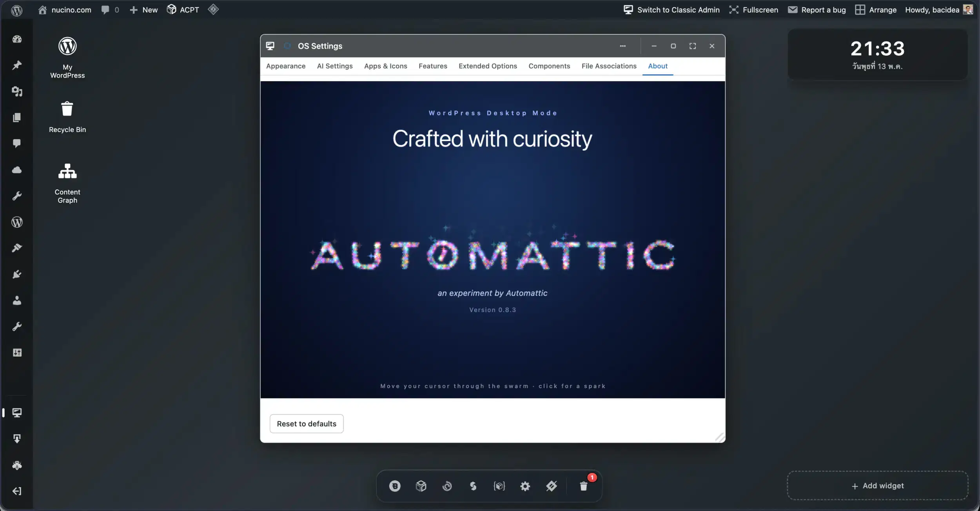Open the Components tab
Image resolution: width=980 pixels, height=511 pixels.
tap(549, 66)
